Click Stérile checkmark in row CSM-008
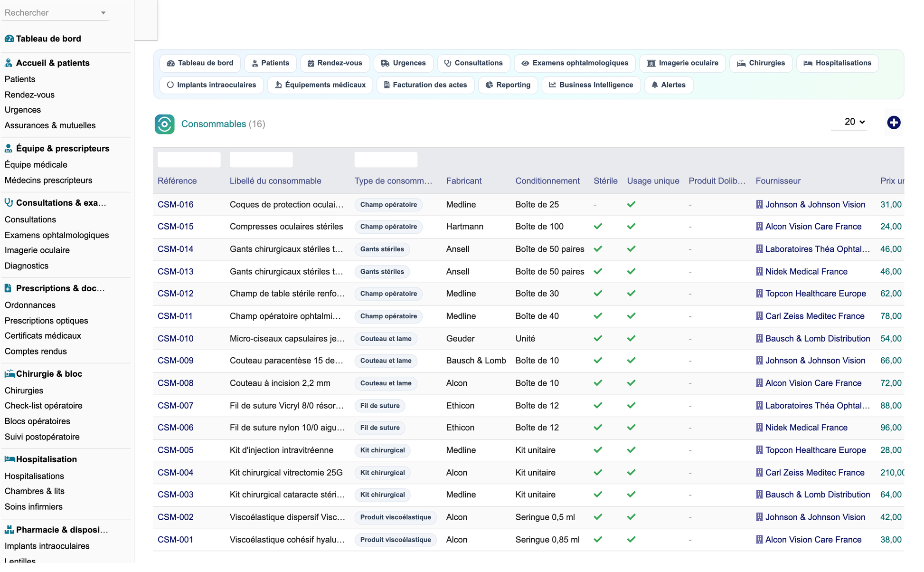Image resolution: width=924 pixels, height=572 pixels. point(598,382)
